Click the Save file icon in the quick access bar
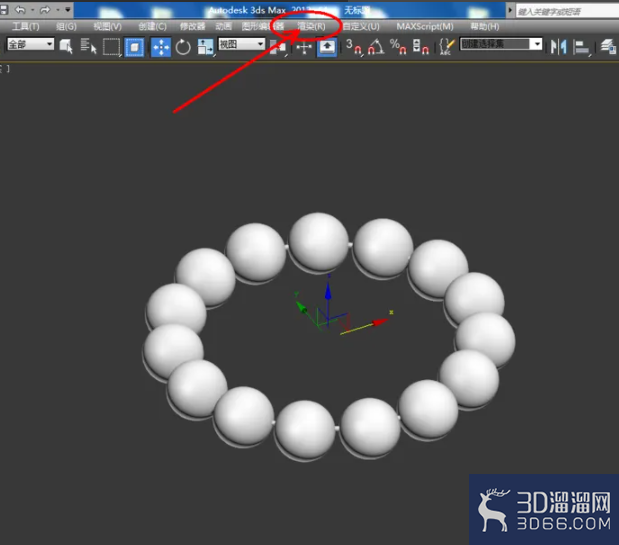Screen dimensions: 619x545 tap(4, 9)
